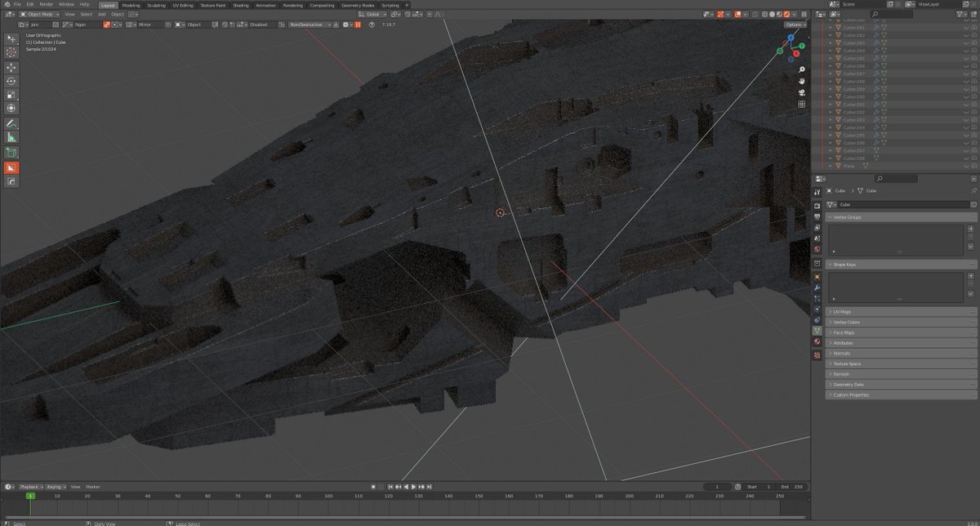Viewport: 980px width, 526px height.
Task: Click the Marker menu in timeline
Action: (93, 486)
